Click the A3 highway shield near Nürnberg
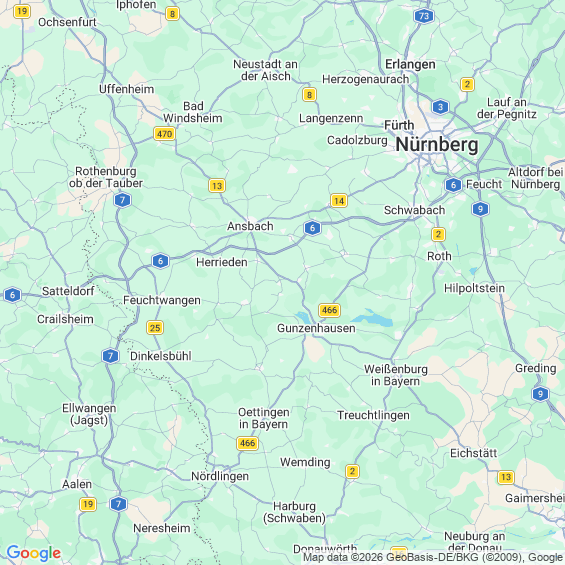Screen dimensions: 565x565 (440, 107)
